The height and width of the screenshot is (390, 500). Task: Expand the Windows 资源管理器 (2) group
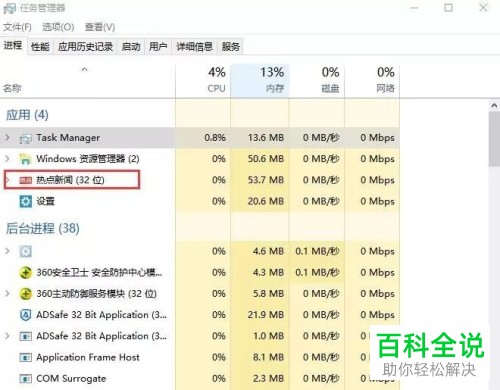click(8, 158)
